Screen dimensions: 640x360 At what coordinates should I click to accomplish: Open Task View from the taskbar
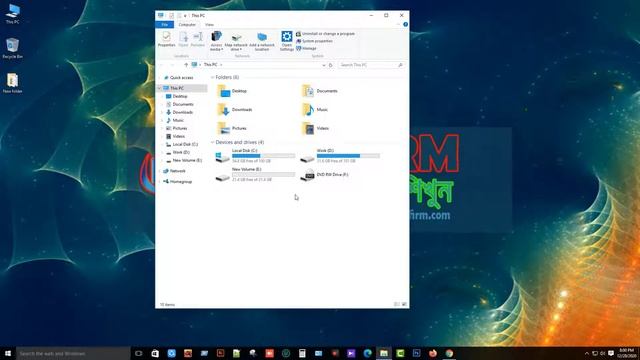coord(139,353)
